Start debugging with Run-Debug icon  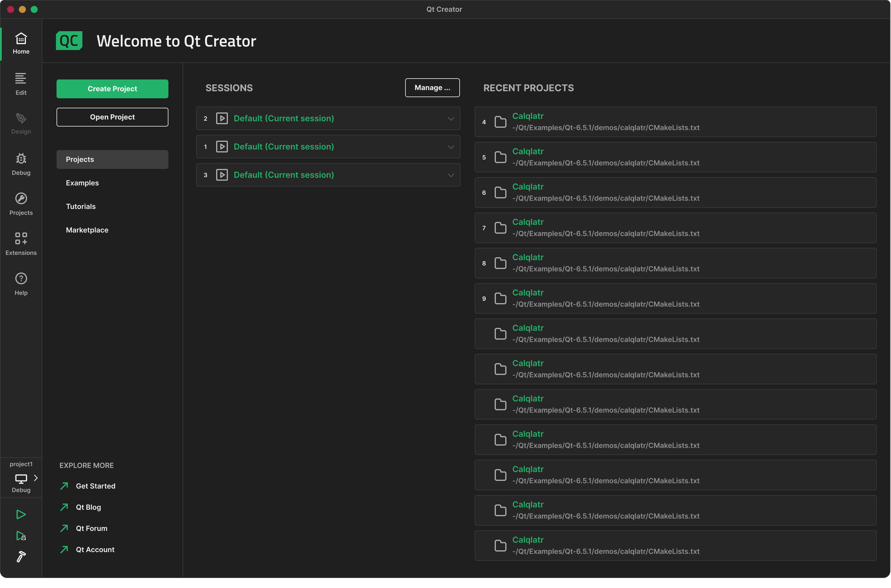coord(21,536)
